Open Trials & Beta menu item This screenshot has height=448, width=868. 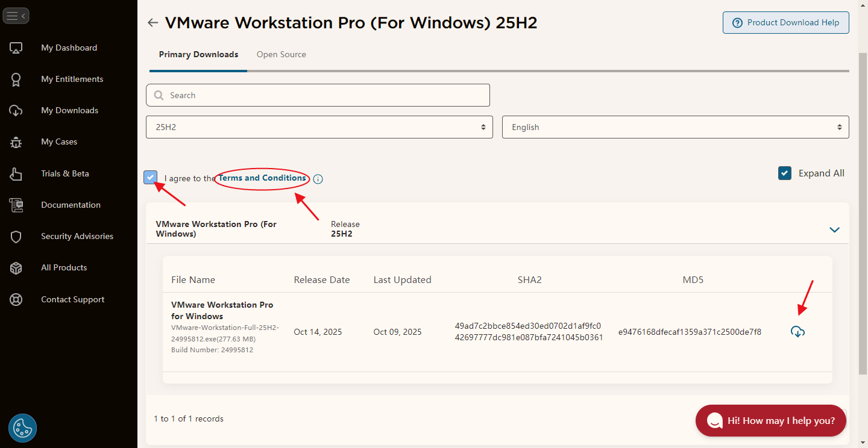65,173
